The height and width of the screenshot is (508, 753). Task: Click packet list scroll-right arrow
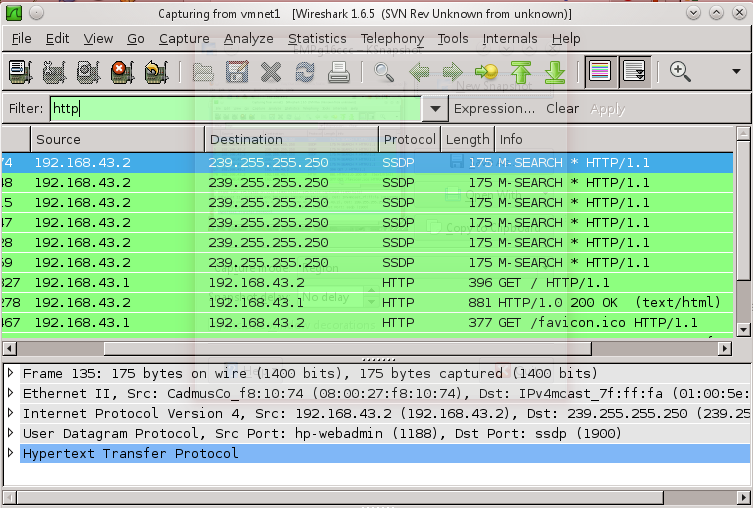[725, 348]
